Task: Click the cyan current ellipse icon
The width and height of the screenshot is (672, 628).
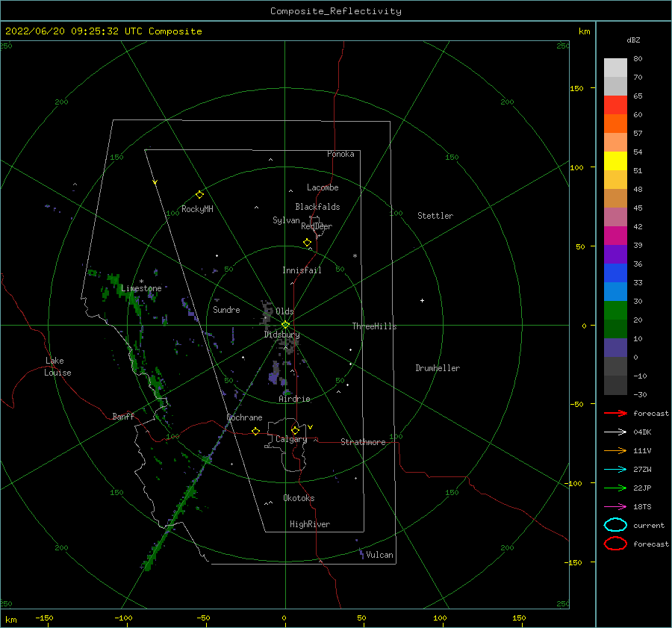Action: [615, 525]
